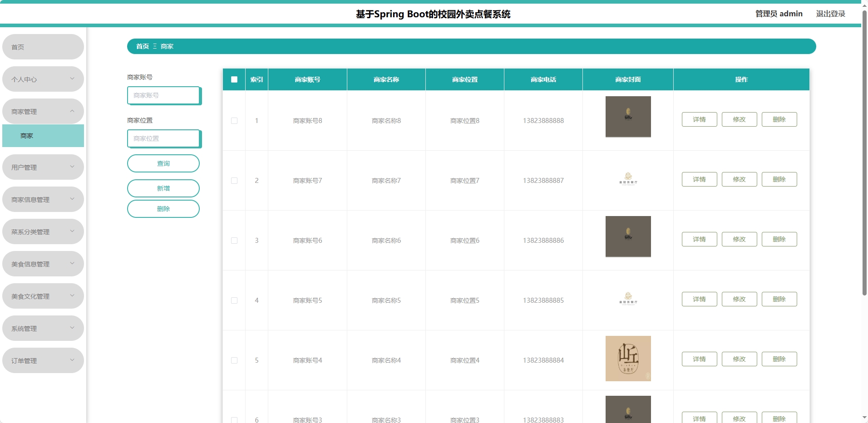Click the 商家名称 column header
This screenshot has width=868, height=423.
pos(386,79)
